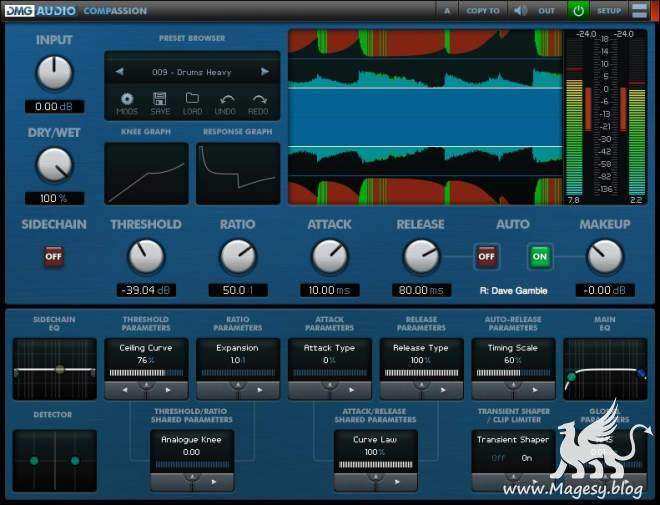Click the Ceiling Curve 76% slider bar
The width and height of the screenshot is (660, 505).
tap(146, 373)
